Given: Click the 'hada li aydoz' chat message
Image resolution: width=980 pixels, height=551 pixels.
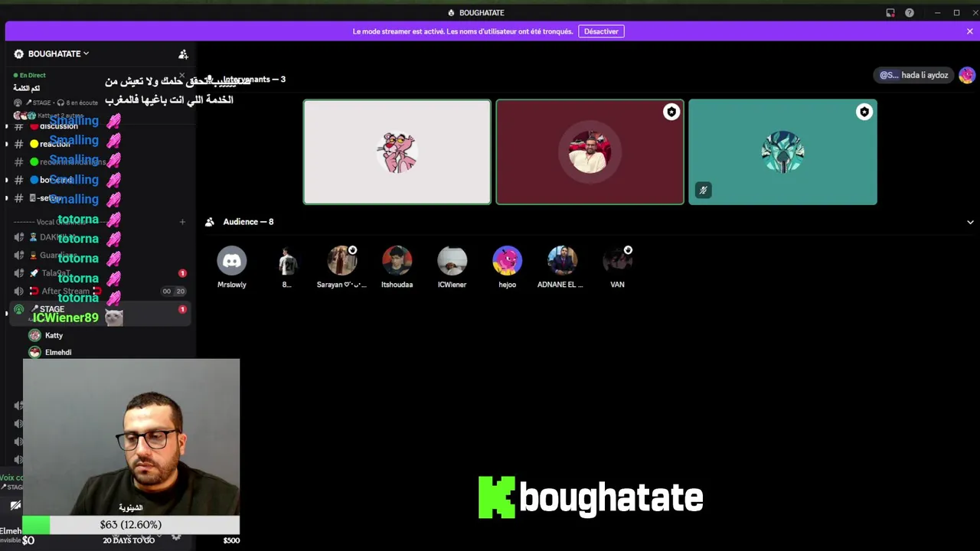Looking at the screenshot, I should tap(914, 75).
